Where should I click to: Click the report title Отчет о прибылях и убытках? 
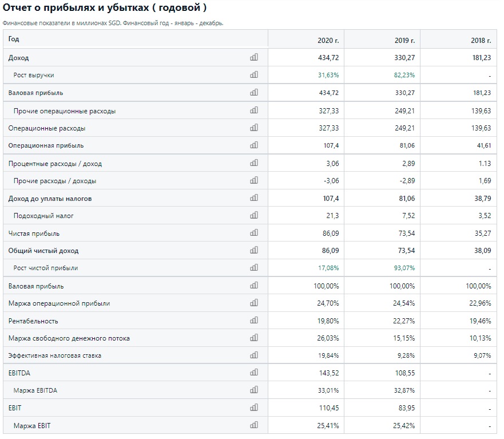tap(105, 7)
